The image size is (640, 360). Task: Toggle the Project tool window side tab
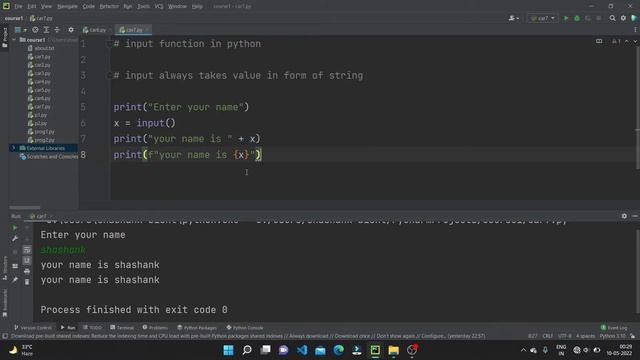[4, 38]
